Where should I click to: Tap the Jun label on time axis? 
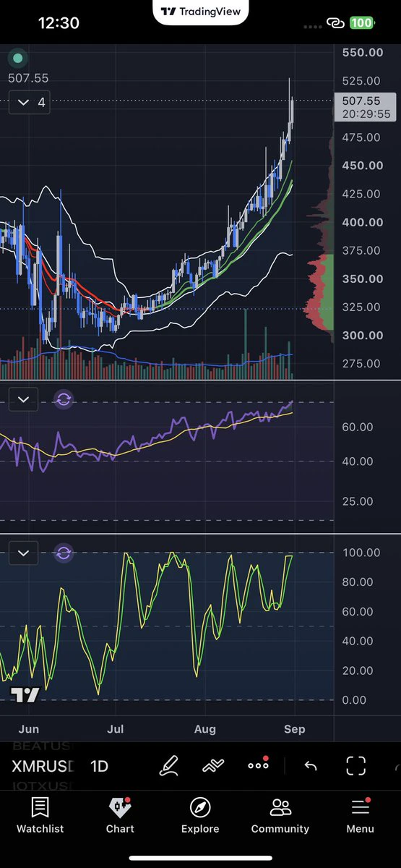(x=28, y=729)
